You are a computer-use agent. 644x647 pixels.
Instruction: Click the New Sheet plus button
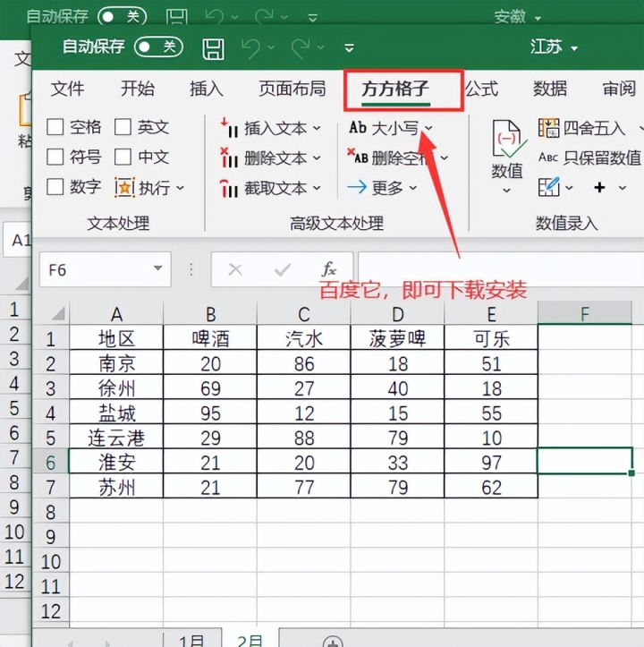click(x=333, y=642)
